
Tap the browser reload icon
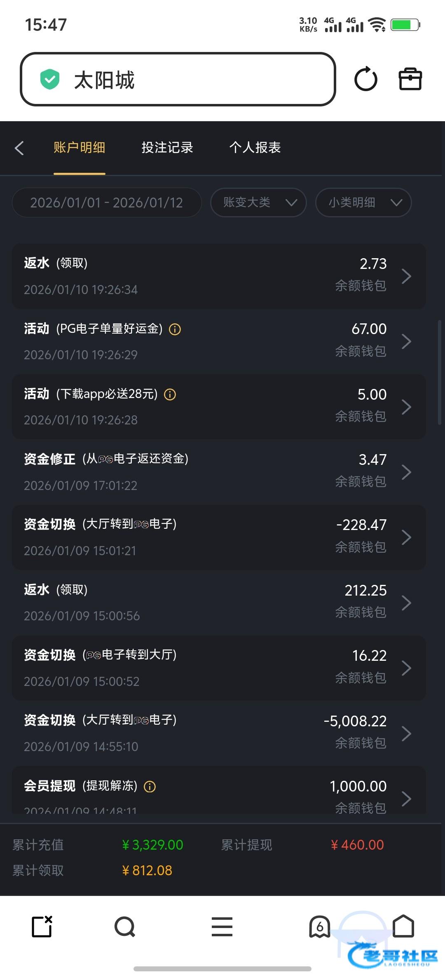pyautogui.click(x=365, y=79)
